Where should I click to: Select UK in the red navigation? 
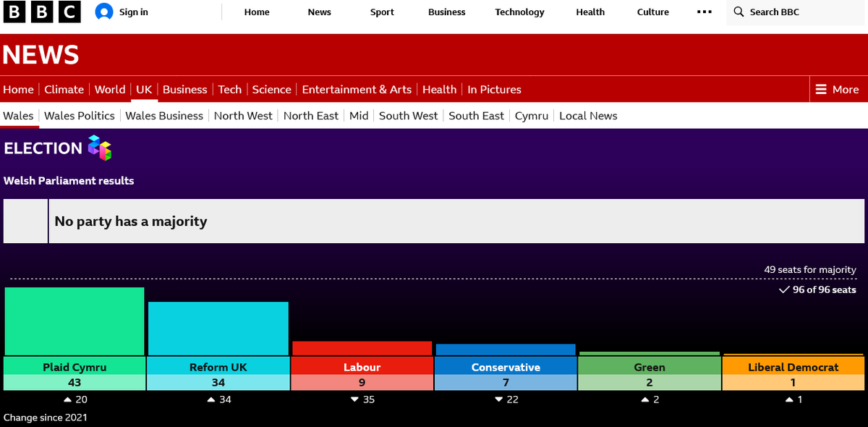(144, 90)
